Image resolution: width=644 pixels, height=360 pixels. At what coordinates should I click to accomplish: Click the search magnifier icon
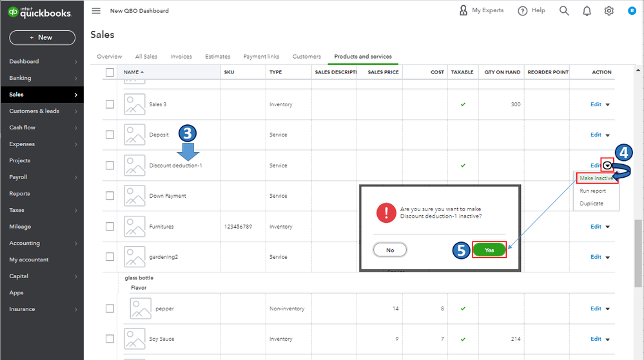[564, 11]
